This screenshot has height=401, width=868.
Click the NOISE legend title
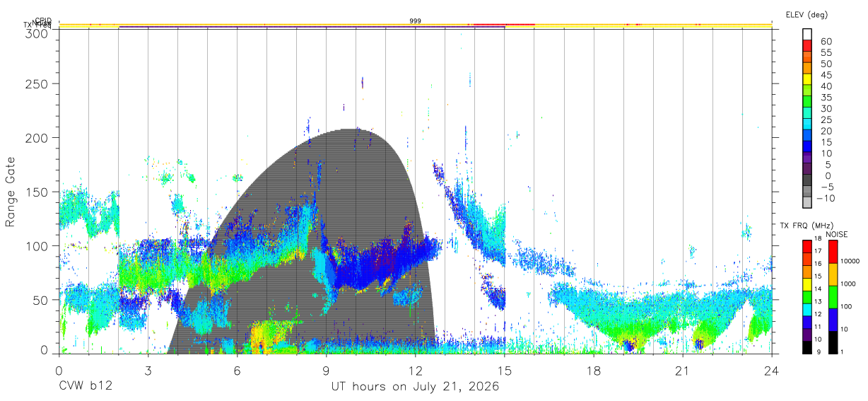836,234
